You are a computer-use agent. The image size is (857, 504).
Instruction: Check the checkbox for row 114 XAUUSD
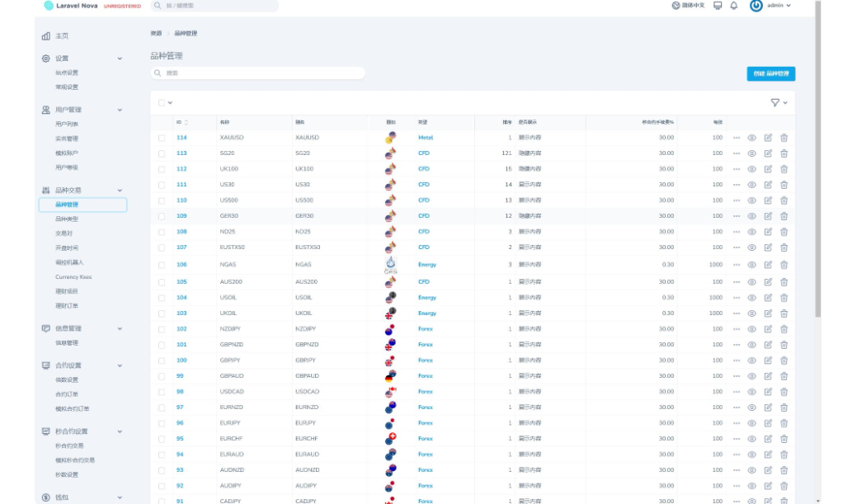tap(162, 138)
